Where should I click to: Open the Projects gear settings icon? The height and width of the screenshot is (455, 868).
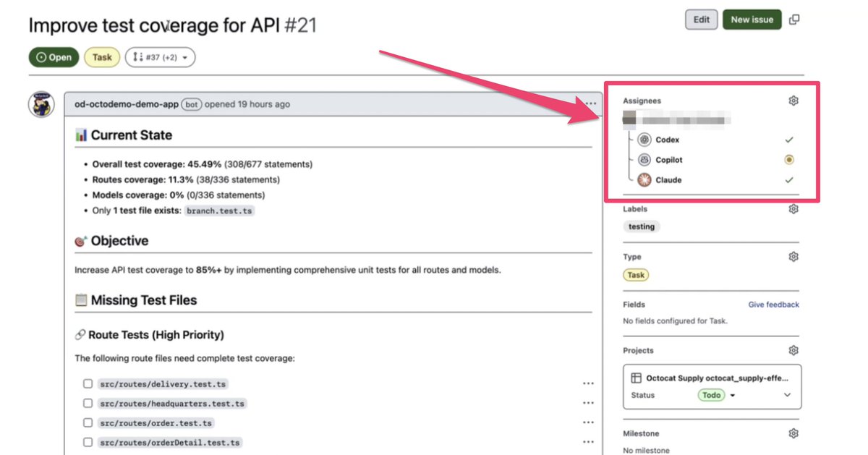[x=793, y=350]
